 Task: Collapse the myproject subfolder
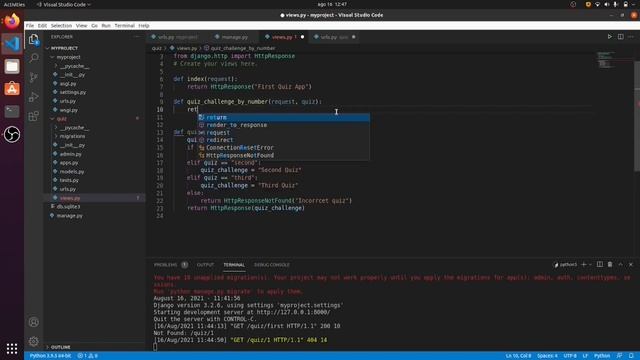tap(68, 57)
